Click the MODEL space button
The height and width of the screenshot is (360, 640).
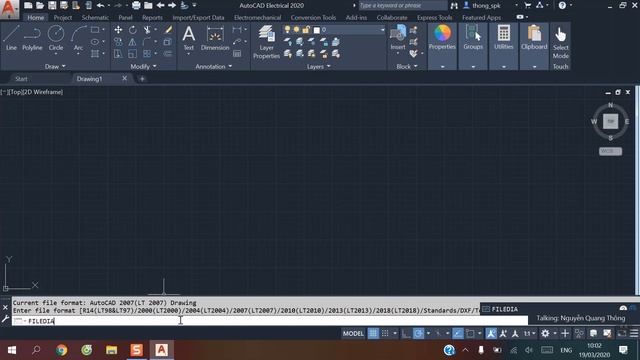[353, 333]
